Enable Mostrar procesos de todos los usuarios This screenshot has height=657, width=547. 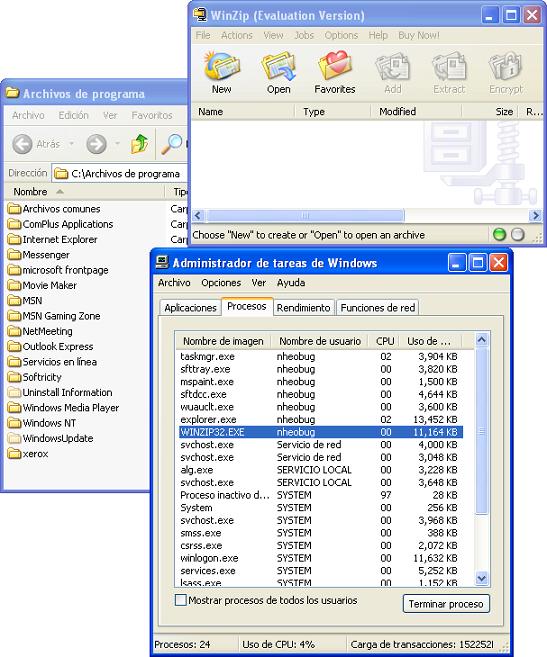[x=180, y=600]
